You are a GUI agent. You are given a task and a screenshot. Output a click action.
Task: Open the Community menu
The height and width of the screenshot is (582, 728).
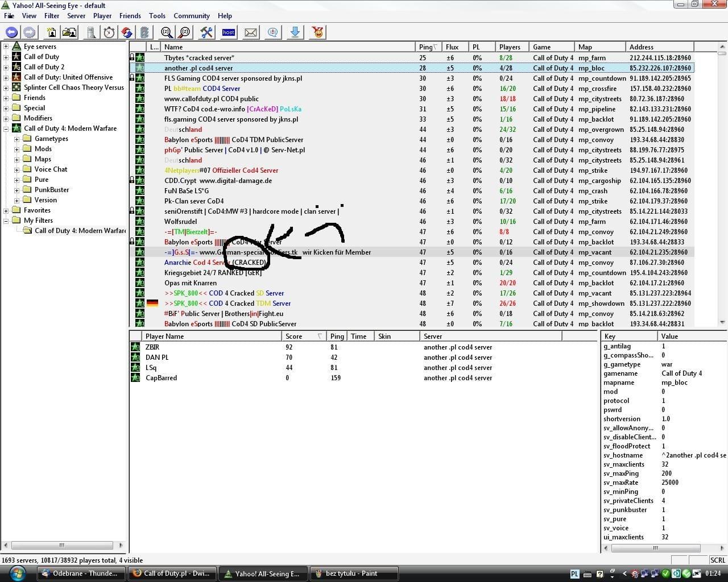pos(192,16)
